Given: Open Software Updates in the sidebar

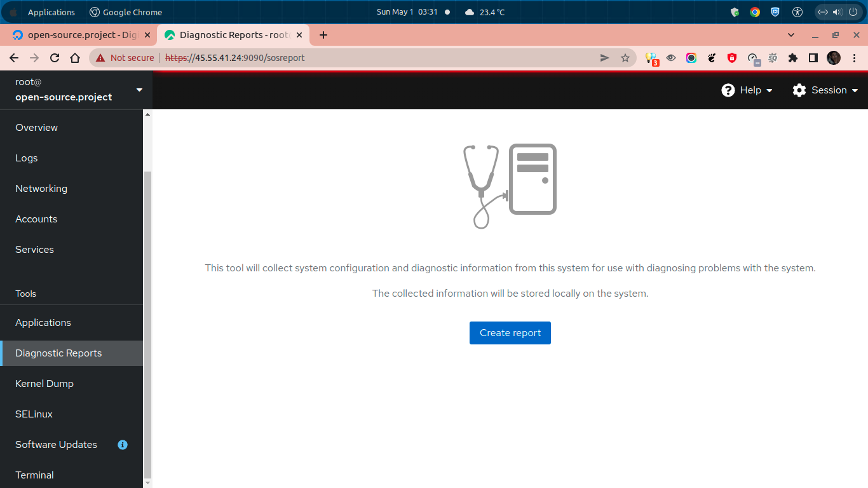Looking at the screenshot, I should (72, 445).
